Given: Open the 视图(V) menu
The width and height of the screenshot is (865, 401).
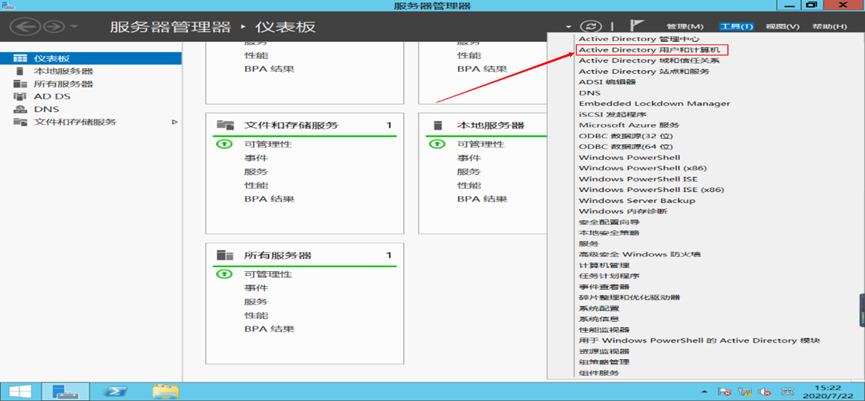Looking at the screenshot, I should [782, 26].
